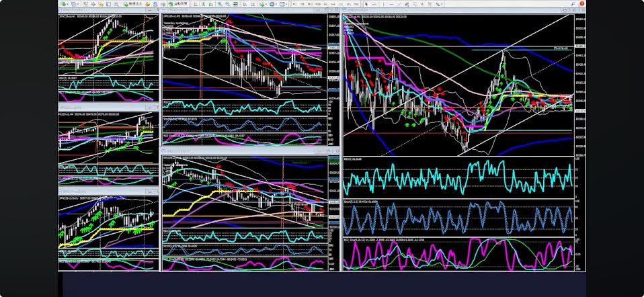Open search using the magnifier at top right

pos(572,4)
